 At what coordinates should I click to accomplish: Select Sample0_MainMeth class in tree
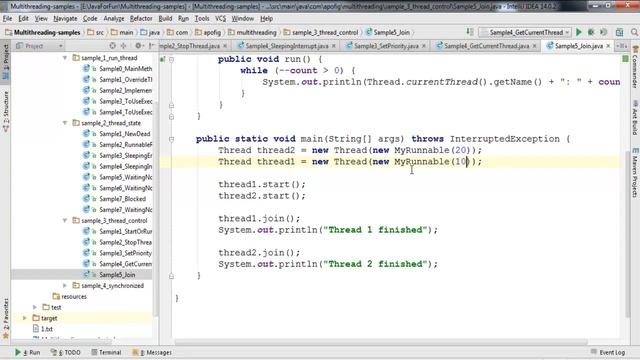(x=125, y=69)
